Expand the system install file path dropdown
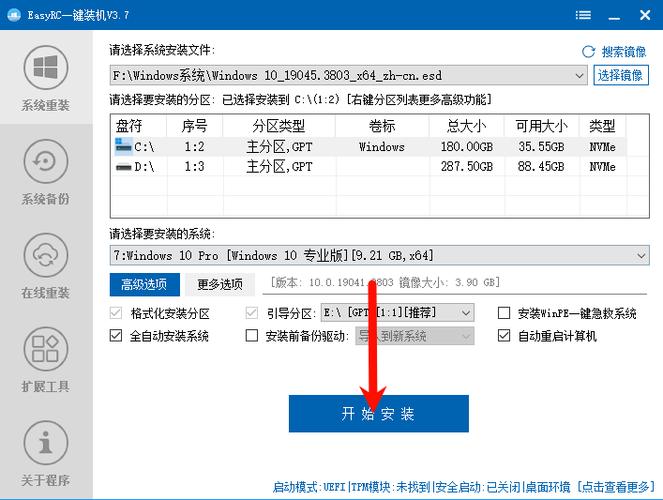The height and width of the screenshot is (500, 663). (579, 76)
